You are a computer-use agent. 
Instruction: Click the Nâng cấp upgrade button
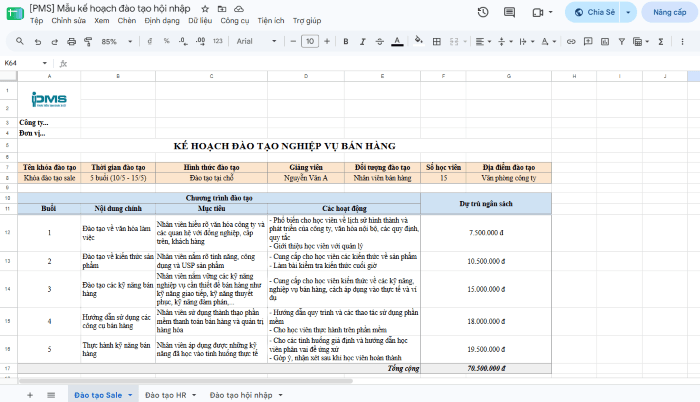tap(670, 13)
